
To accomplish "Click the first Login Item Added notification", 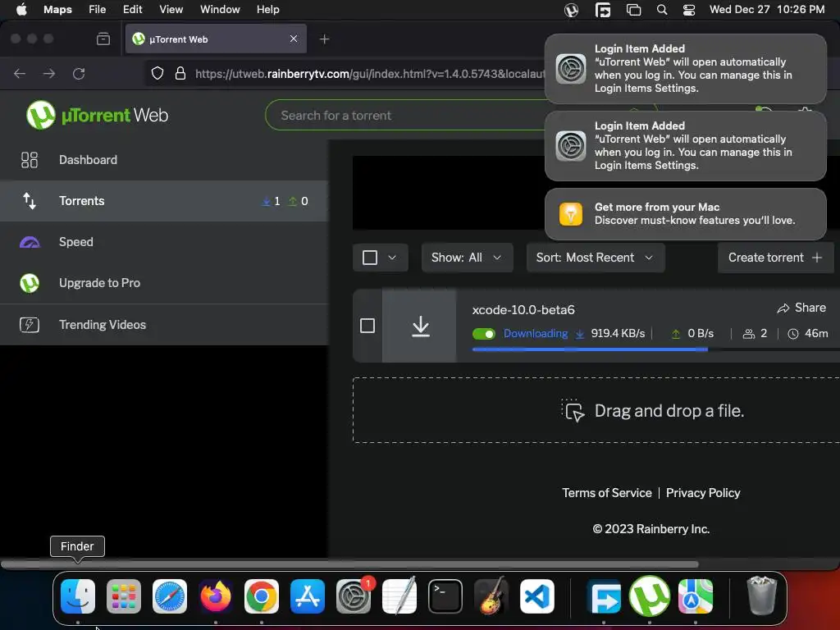I will (x=685, y=69).
